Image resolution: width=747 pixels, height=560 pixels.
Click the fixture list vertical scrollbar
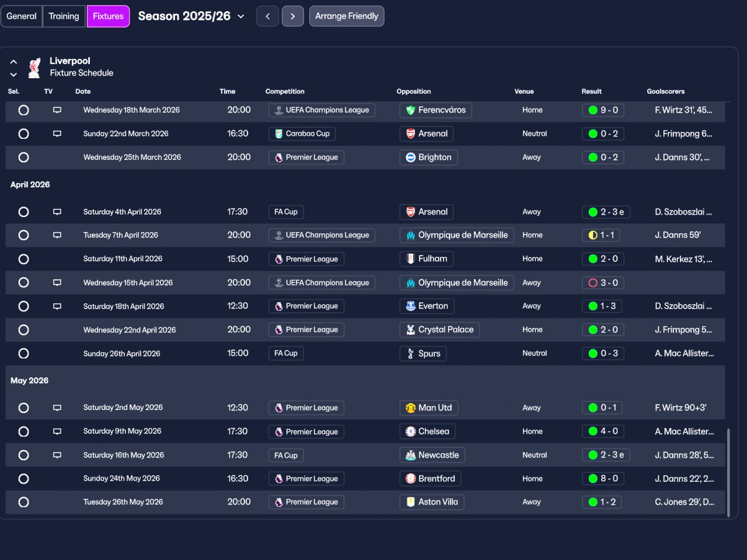(x=728, y=473)
